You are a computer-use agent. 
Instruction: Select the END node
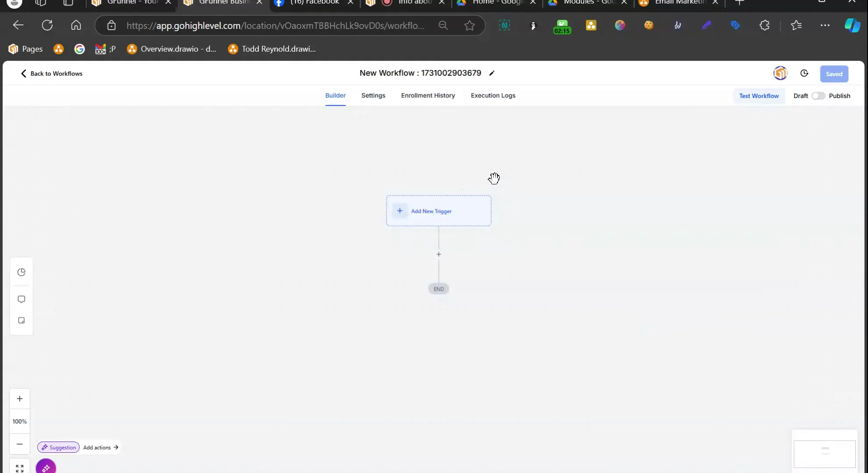click(x=438, y=289)
